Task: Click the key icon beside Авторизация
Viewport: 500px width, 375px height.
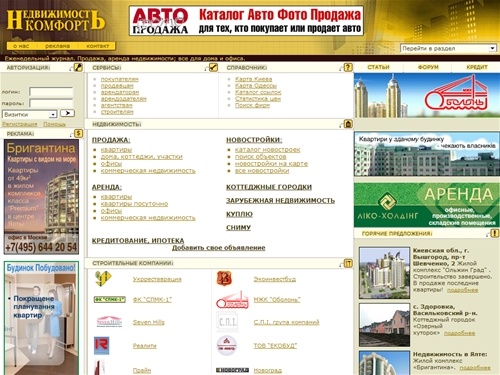Action: click(x=78, y=67)
